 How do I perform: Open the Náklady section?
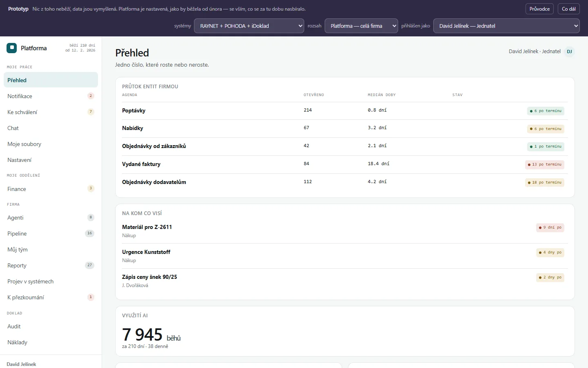pos(51,342)
